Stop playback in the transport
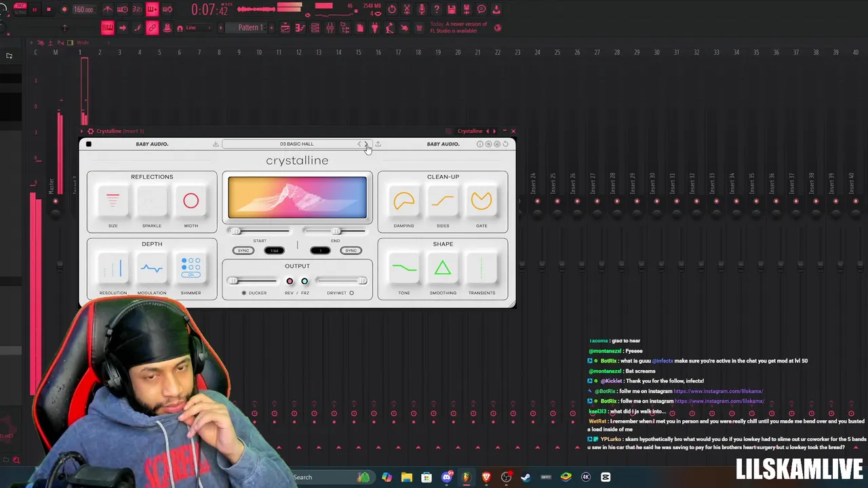Screen dimensions: 868x488 (x=49, y=9)
